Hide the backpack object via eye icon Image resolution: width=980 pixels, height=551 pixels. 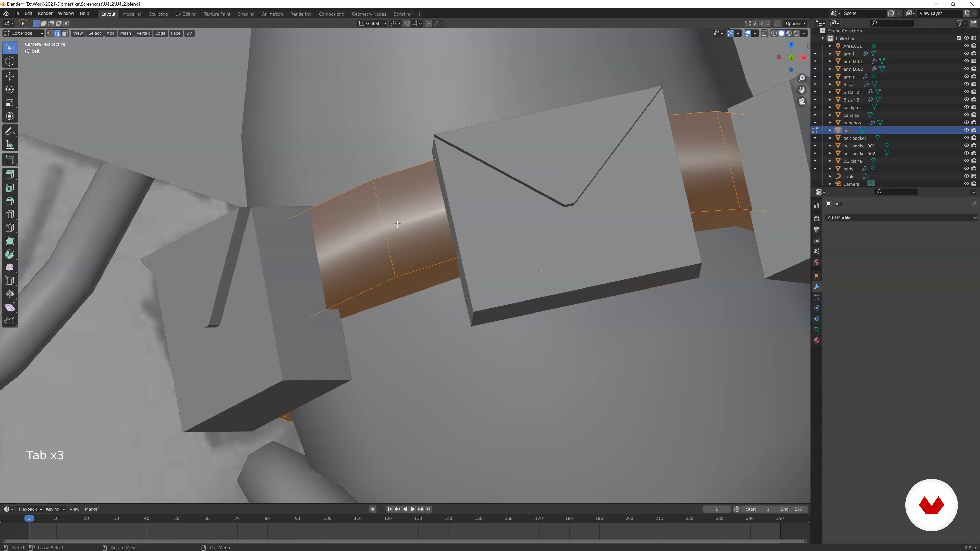coord(966,107)
